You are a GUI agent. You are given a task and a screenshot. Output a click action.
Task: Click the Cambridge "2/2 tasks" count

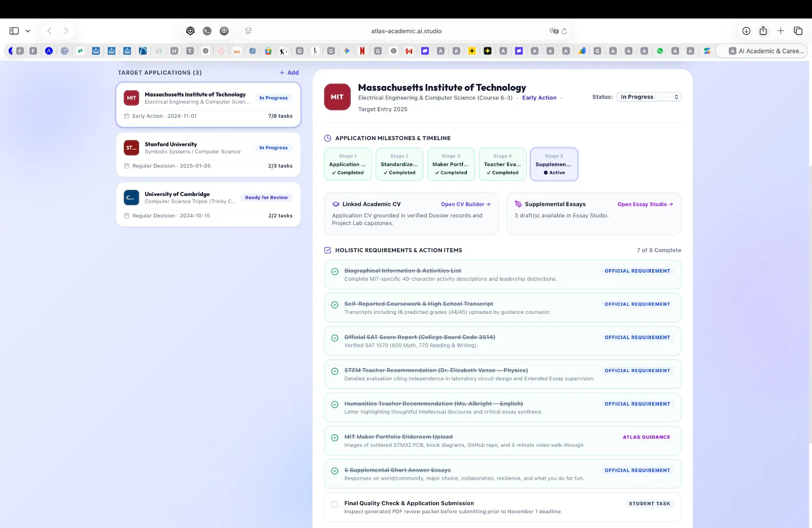pos(280,216)
